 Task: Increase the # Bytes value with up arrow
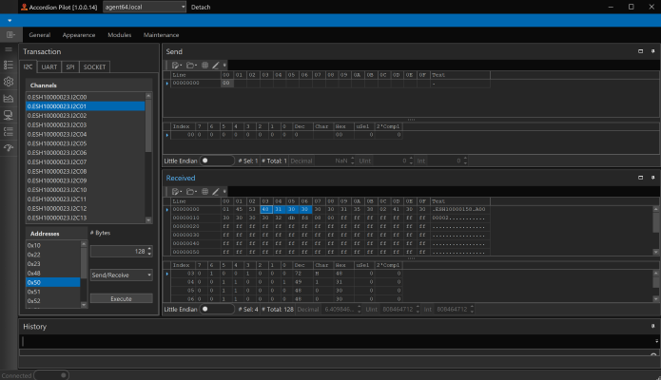pos(149,249)
